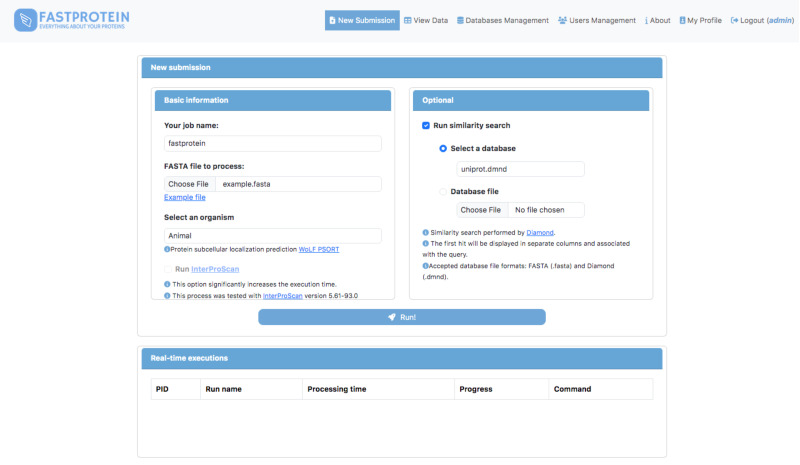This screenshot has width=800, height=465.
Task: Click info icon beside Diamond similarity note
Action: click(x=426, y=233)
